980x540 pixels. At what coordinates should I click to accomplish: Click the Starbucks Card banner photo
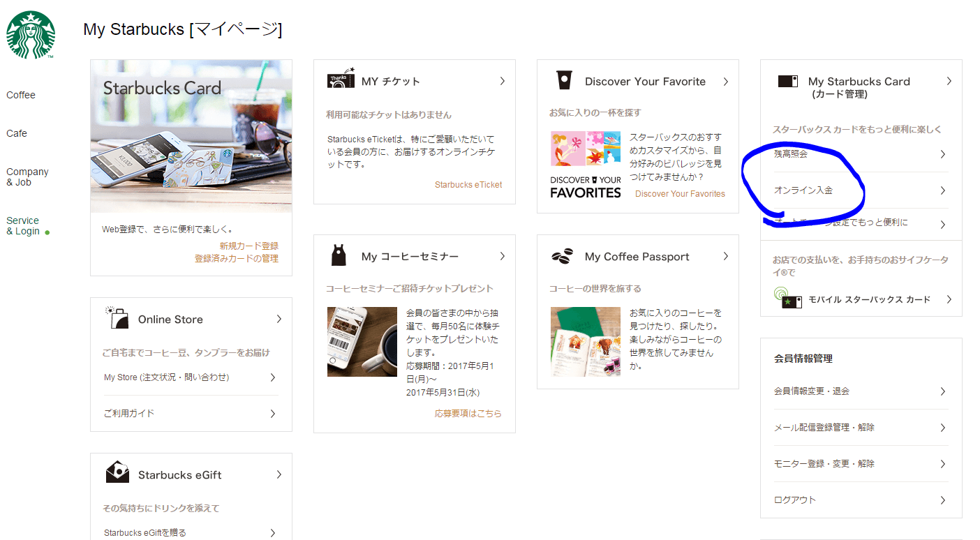coord(191,136)
